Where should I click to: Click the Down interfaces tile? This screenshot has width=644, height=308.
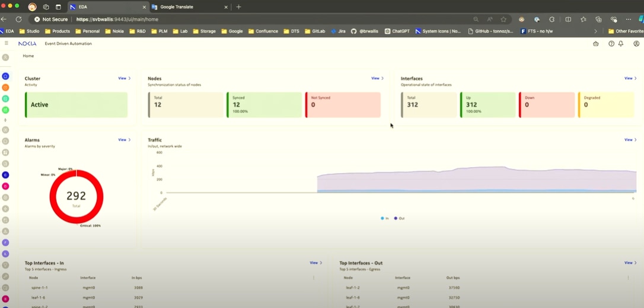(x=547, y=105)
